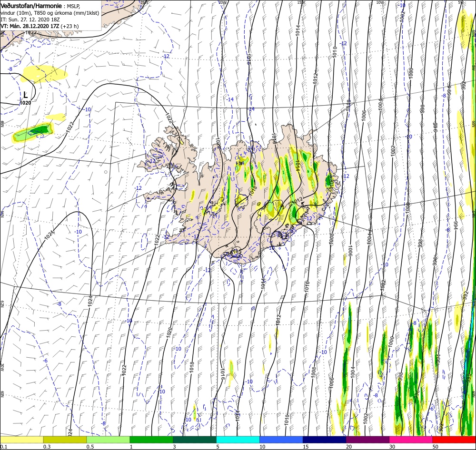Image resolution: width=476 pixels, height=450 pixels.
Task: Click the 50 value under the legend bar
Action: click(436, 447)
